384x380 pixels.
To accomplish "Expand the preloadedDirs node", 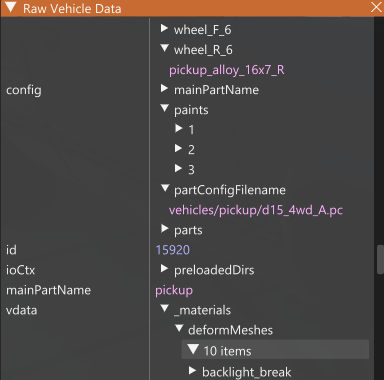I will click(164, 269).
